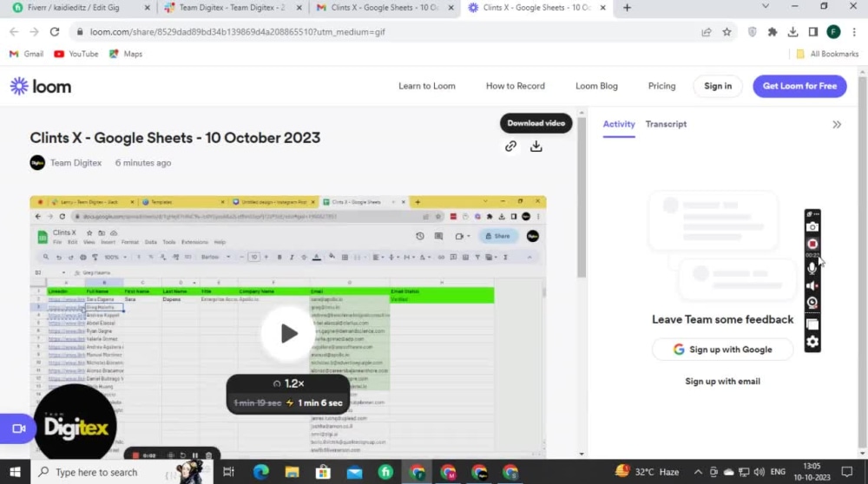This screenshot has width=868, height=484.
Task: Click the Loom logo
Action: point(41,86)
